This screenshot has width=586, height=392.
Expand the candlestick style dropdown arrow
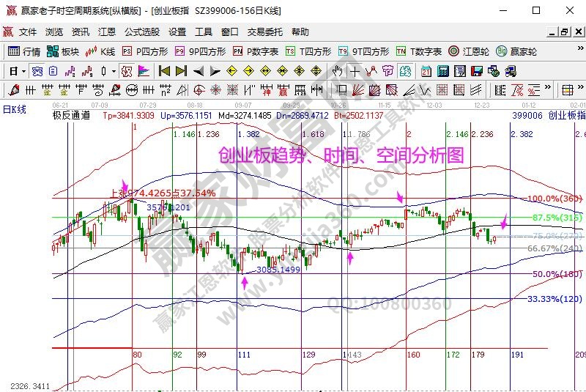pyautogui.click(x=114, y=71)
